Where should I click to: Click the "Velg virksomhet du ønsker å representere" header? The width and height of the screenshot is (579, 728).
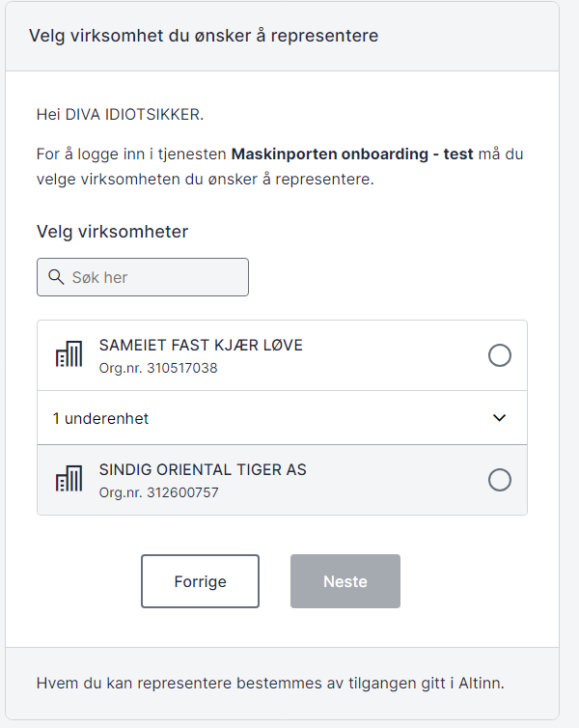[x=204, y=36]
